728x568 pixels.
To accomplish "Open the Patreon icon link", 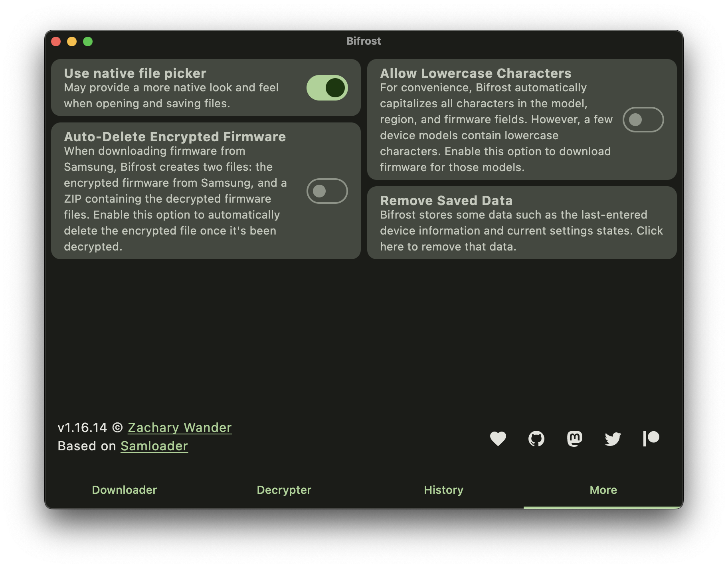I will pyautogui.click(x=651, y=439).
